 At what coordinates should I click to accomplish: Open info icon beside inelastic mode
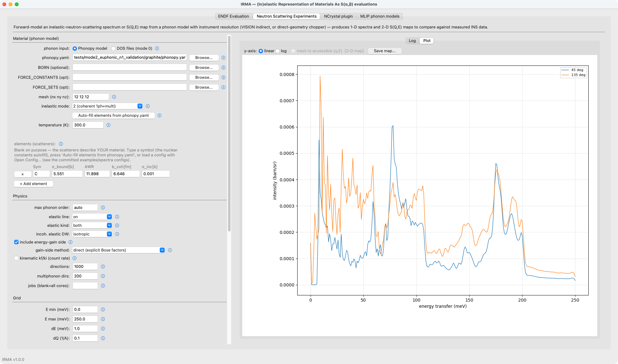[x=148, y=106]
